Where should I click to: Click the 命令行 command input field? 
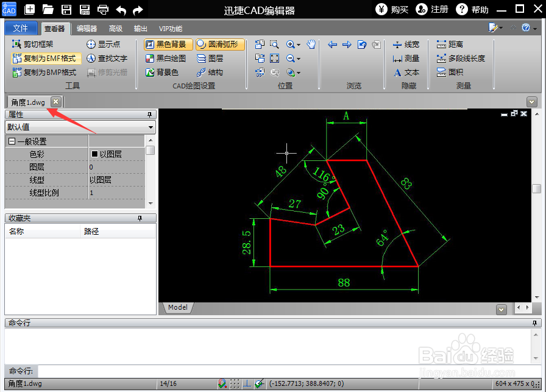pyautogui.click(x=289, y=371)
